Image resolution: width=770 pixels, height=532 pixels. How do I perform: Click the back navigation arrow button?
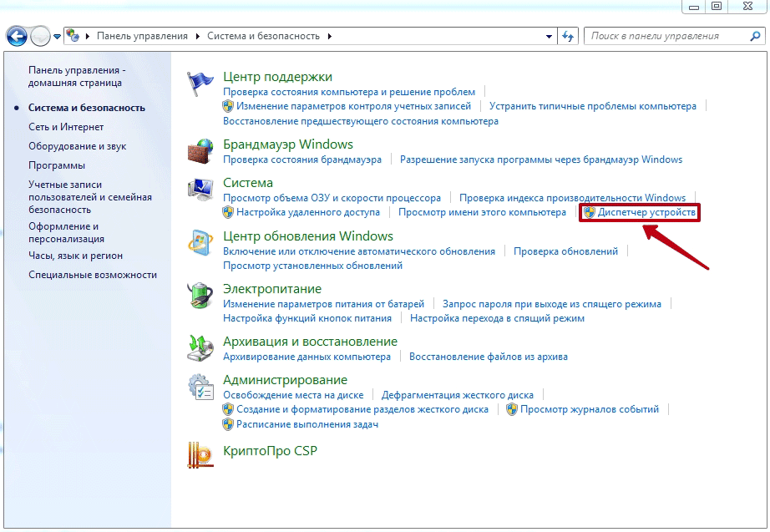coord(17,36)
